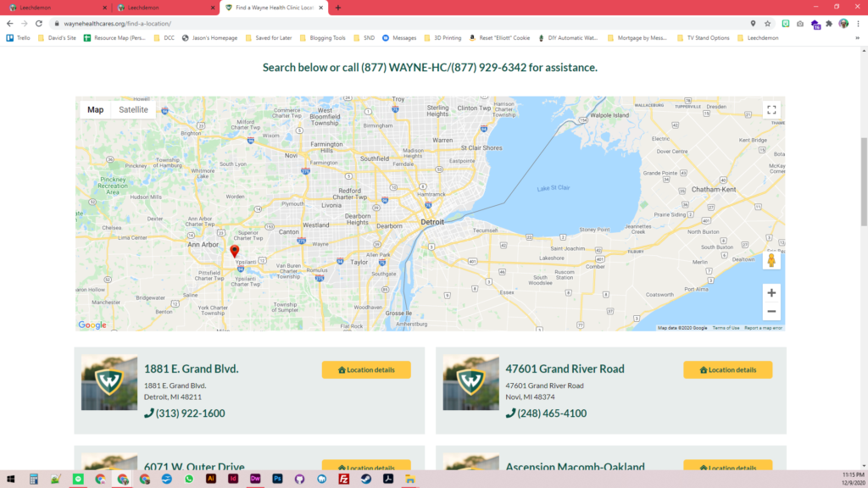
Task: Open the Messages bookmark
Action: 399,38
